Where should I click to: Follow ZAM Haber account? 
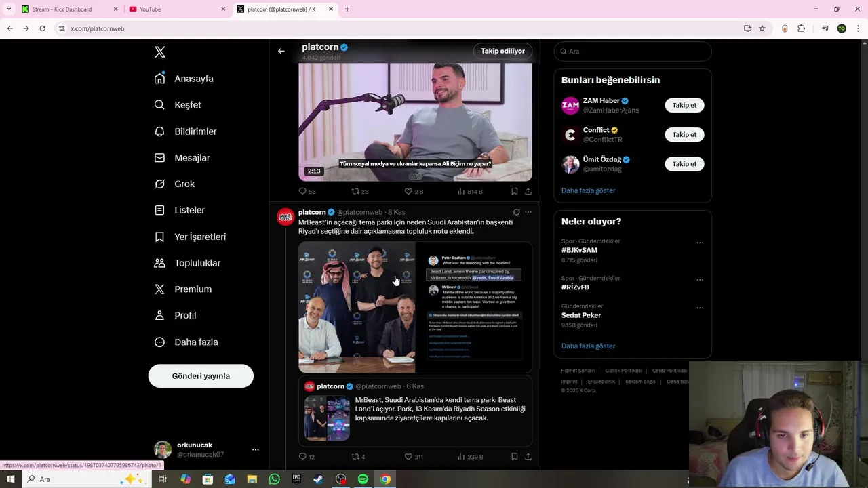684,105
